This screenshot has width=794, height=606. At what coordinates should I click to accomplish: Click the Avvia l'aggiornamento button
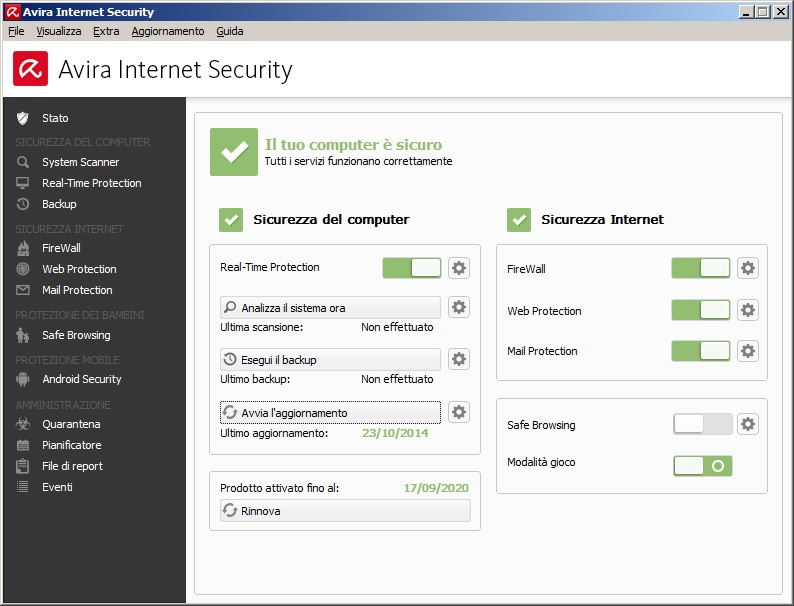pyautogui.click(x=330, y=413)
